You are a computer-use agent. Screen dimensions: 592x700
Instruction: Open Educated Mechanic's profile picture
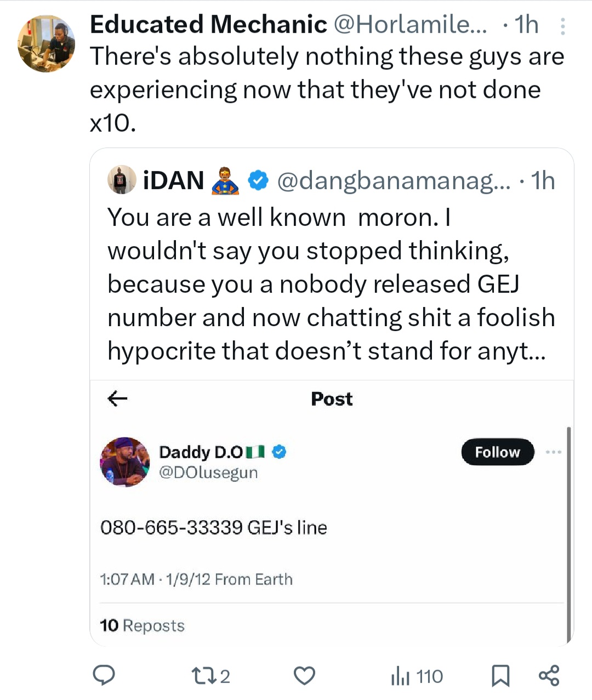point(47,44)
